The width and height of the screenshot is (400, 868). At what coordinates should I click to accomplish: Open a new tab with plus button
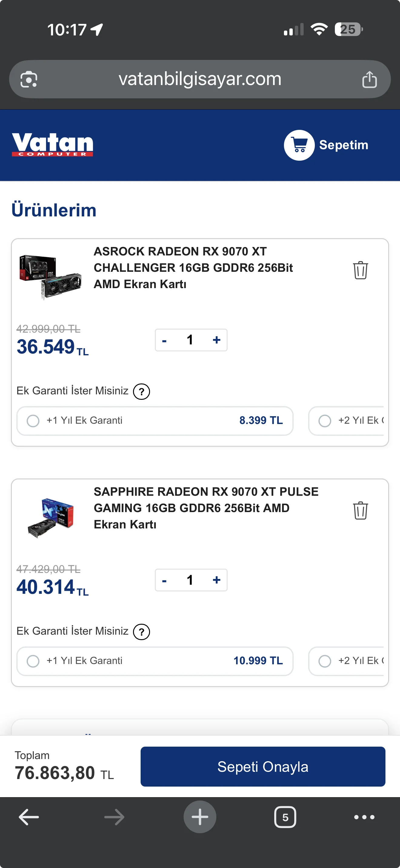(200, 817)
